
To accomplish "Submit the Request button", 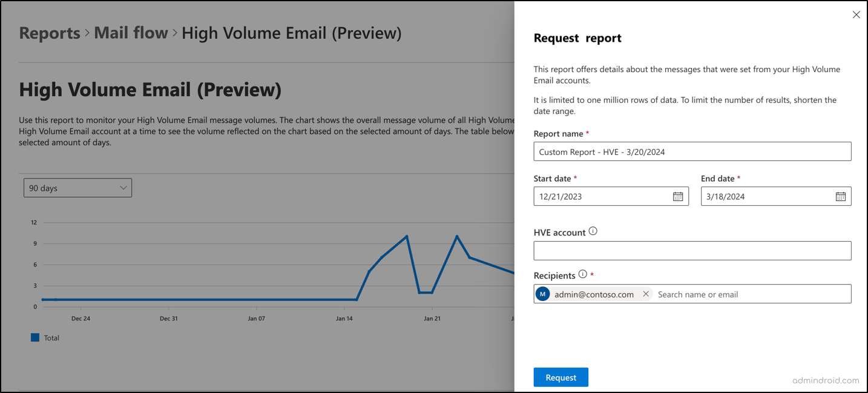I will (x=561, y=377).
